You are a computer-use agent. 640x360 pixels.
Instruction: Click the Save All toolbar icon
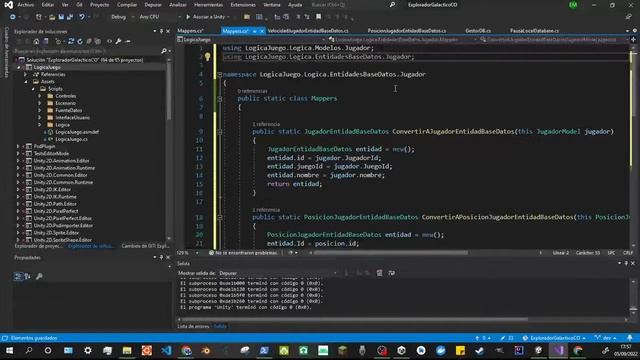point(70,17)
